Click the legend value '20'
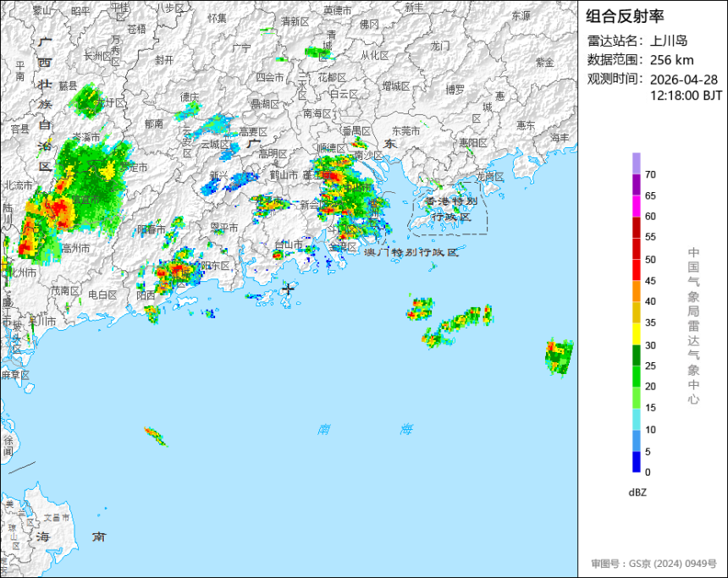This screenshot has height=578, width=728. 650,386
